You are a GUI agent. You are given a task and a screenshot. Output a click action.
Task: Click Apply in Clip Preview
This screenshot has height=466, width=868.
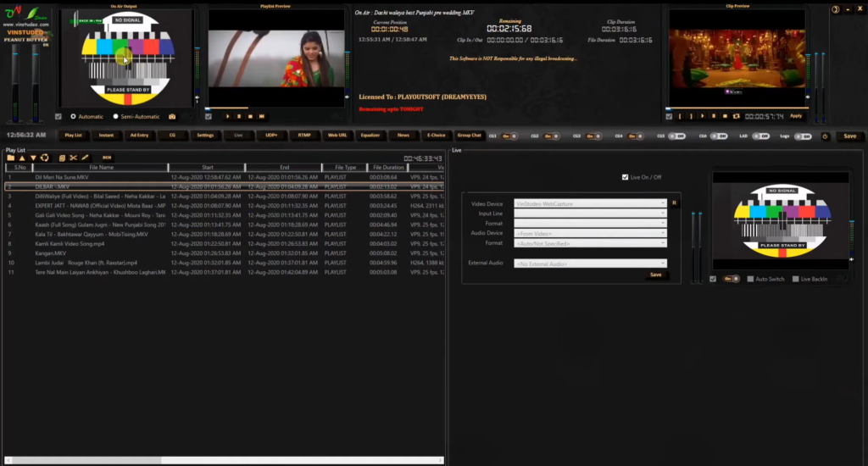796,116
